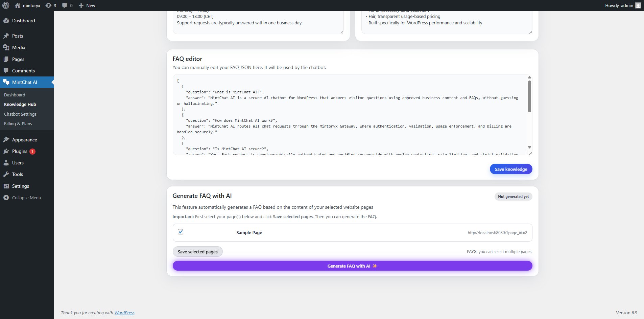The height and width of the screenshot is (319, 644).
Task: Click the WordPress link in the footer
Action: coord(124,313)
